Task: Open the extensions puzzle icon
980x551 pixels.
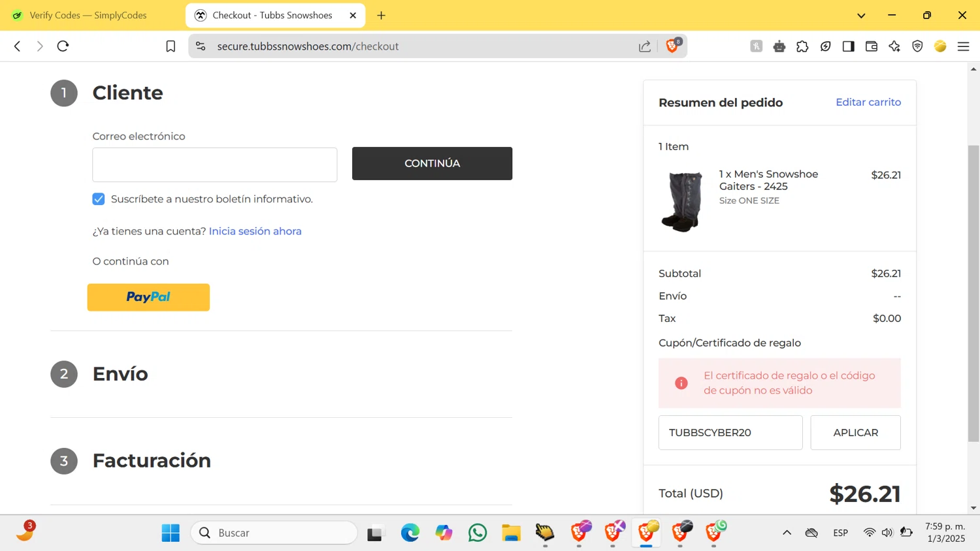Action: (x=802, y=46)
